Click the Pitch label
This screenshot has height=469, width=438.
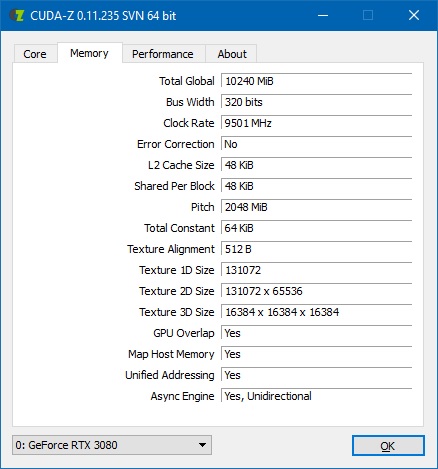[x=203, y=207]
